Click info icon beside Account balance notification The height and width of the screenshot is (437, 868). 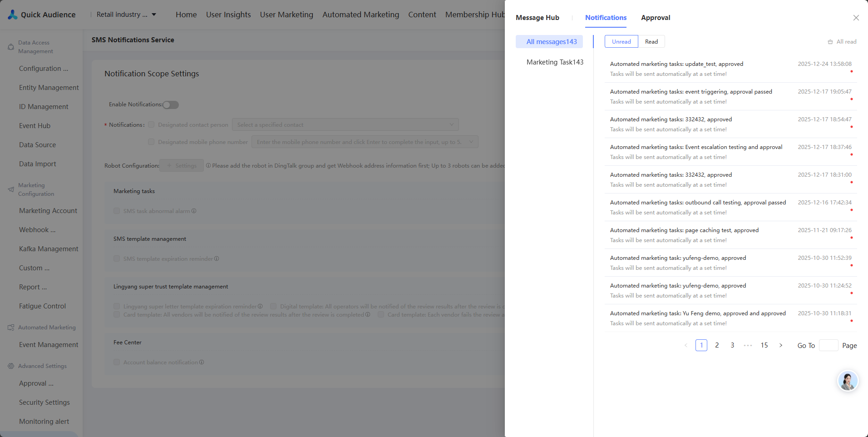point(202,362)
